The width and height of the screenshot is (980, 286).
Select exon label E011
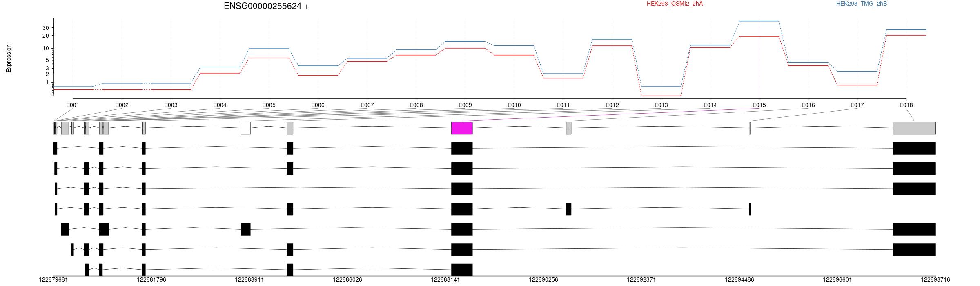coord(563,105)
